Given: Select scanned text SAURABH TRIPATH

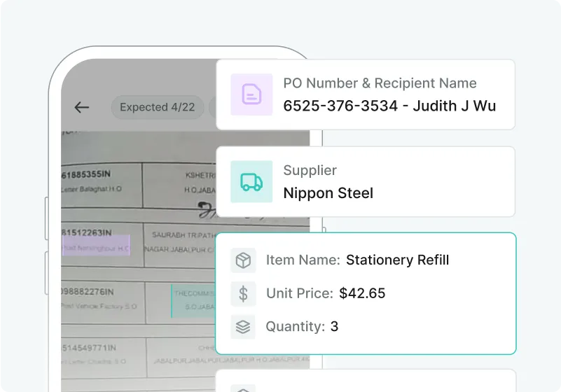Looking at the screenshot, I should click(184, 235).
